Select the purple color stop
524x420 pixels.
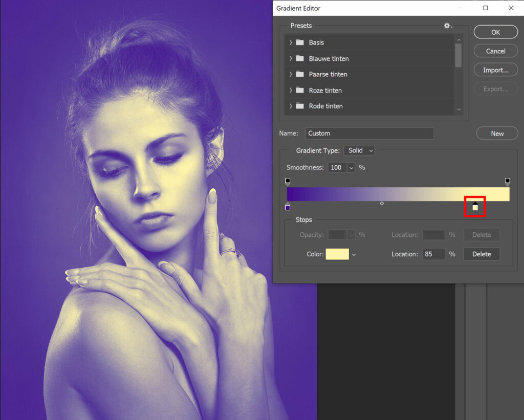[288, 207]
